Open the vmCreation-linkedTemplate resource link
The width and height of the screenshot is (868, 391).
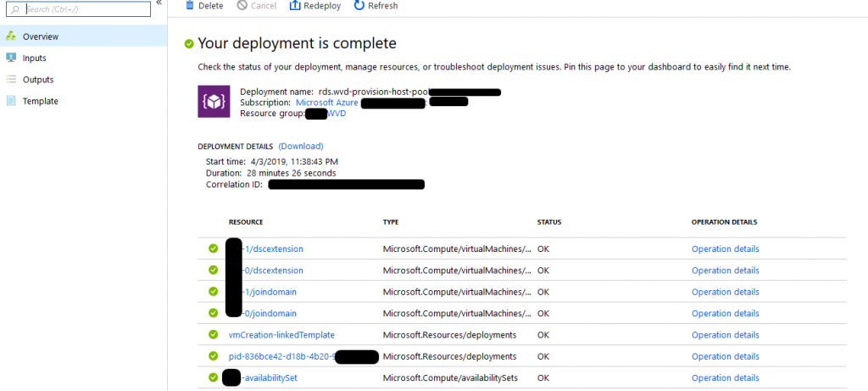(x=281, y=335)
